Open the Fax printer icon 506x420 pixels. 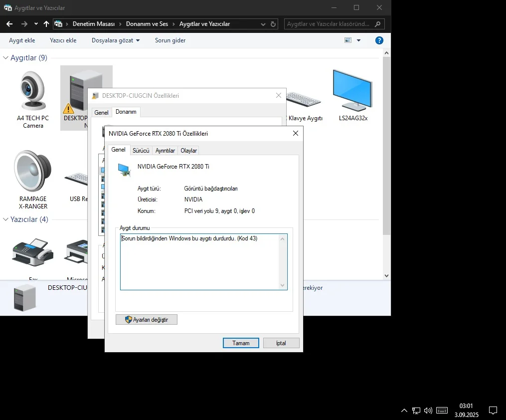click(33, 252)
